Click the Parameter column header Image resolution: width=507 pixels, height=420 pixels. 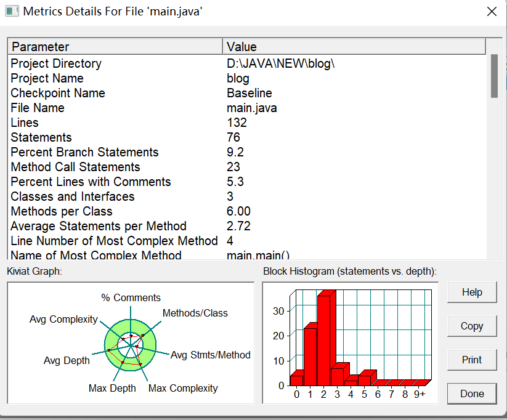click(115, 47)
